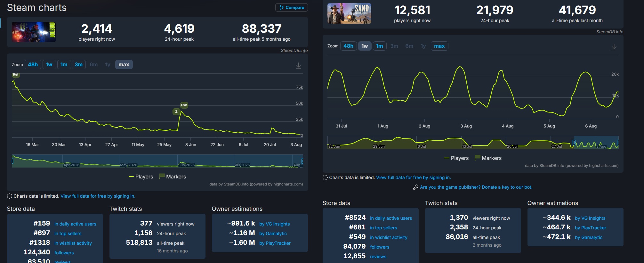Viewport: 644px width, 263px height.
Task: Click the sign-in link under the SAND chart
Action: (414, 177)
